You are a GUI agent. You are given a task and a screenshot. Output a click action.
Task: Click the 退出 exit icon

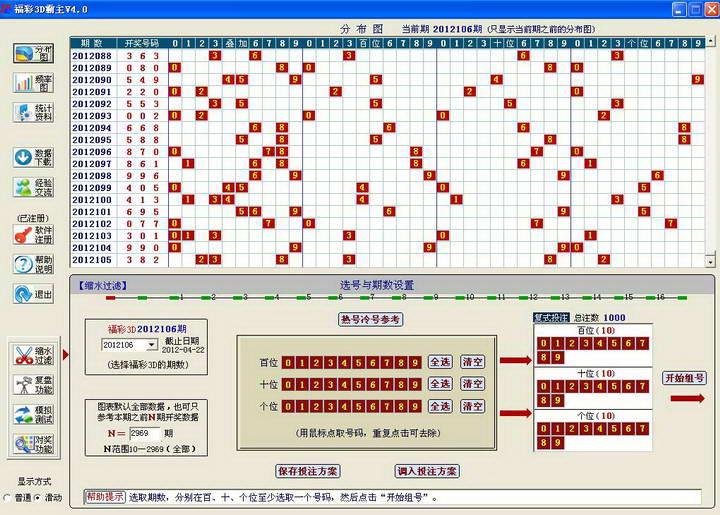click(x=34, y=294)
